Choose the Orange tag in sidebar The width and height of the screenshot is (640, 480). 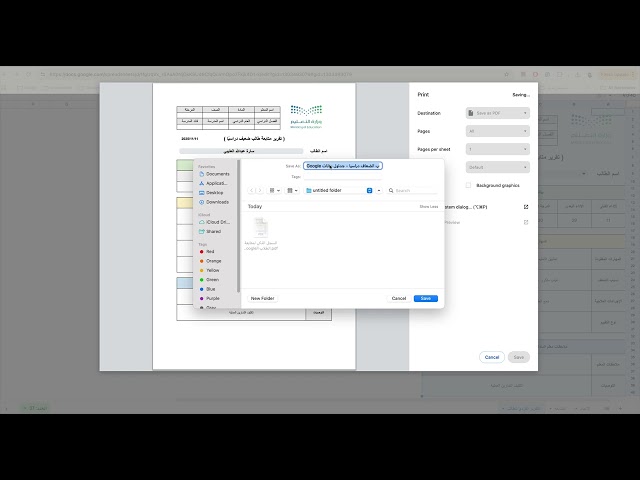(210, 261)
